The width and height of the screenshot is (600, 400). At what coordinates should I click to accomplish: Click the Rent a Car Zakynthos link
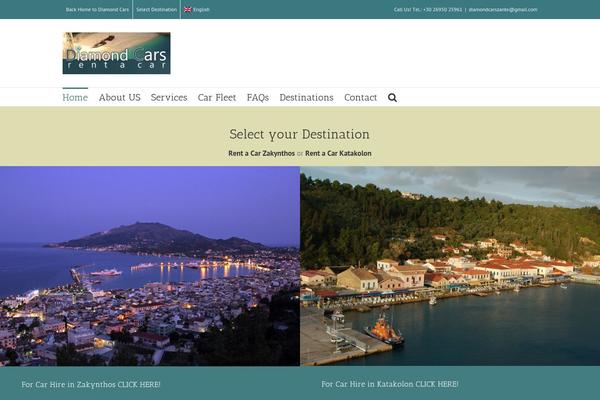coord(261,153)
